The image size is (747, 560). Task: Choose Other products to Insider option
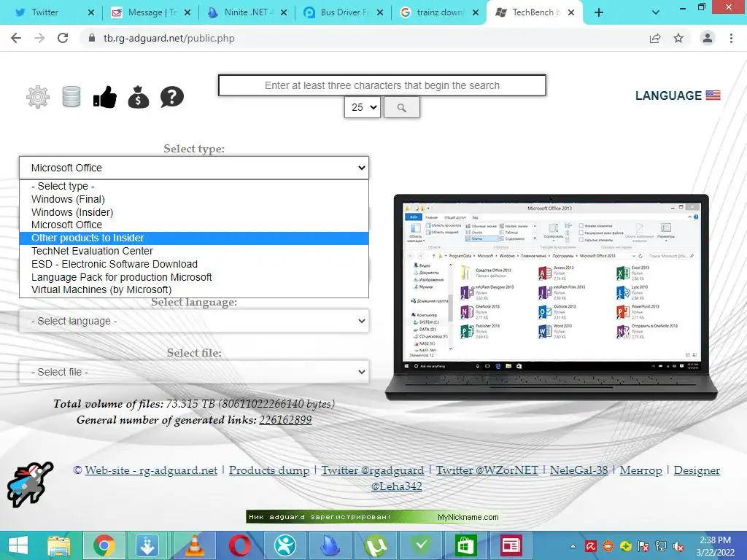[x=194, y=238]
